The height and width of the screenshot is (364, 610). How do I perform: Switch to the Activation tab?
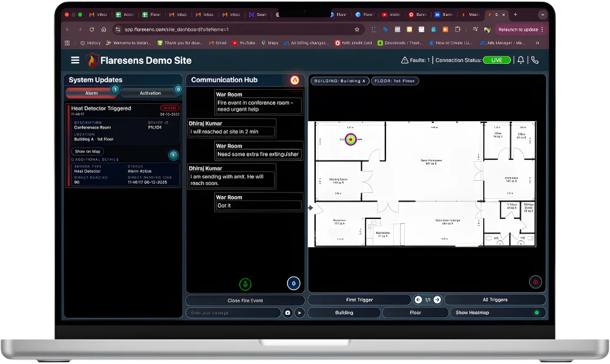150,93
